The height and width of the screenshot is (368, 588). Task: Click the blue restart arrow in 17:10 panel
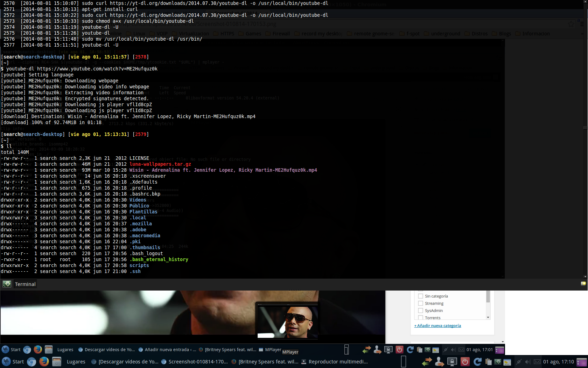(477, 362)
